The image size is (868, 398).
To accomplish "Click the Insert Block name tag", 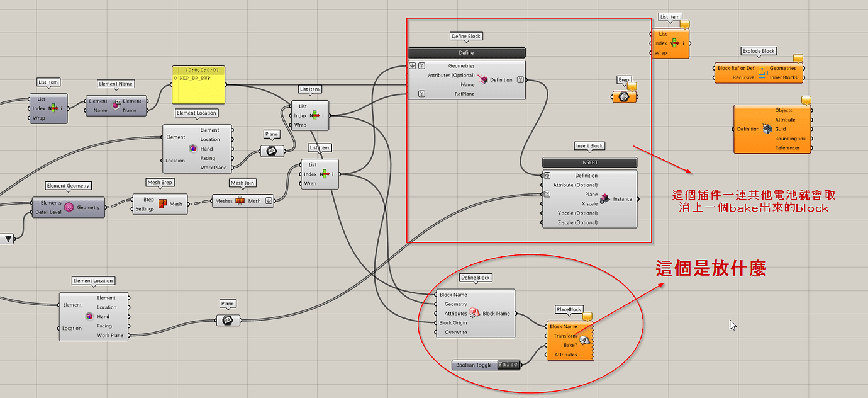I will 589,145.
